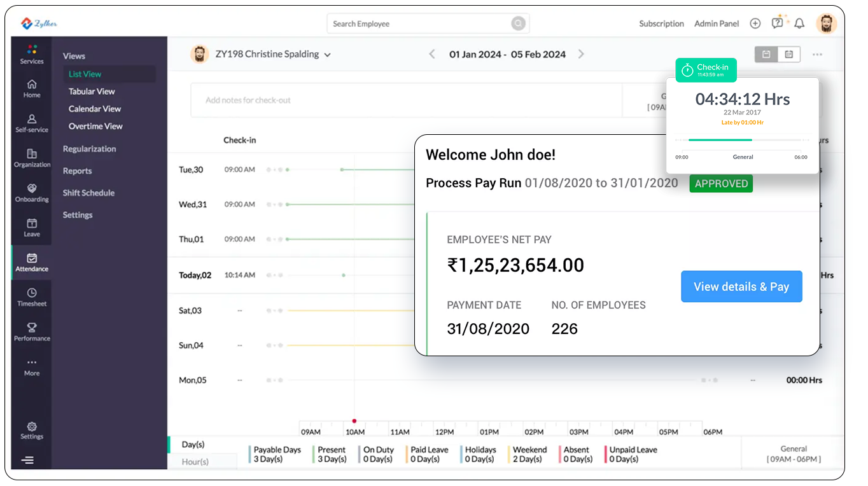The height and width of the screenshot is (486, 868).
Task: Select Tabular View
Action: [x=92, y=92]
